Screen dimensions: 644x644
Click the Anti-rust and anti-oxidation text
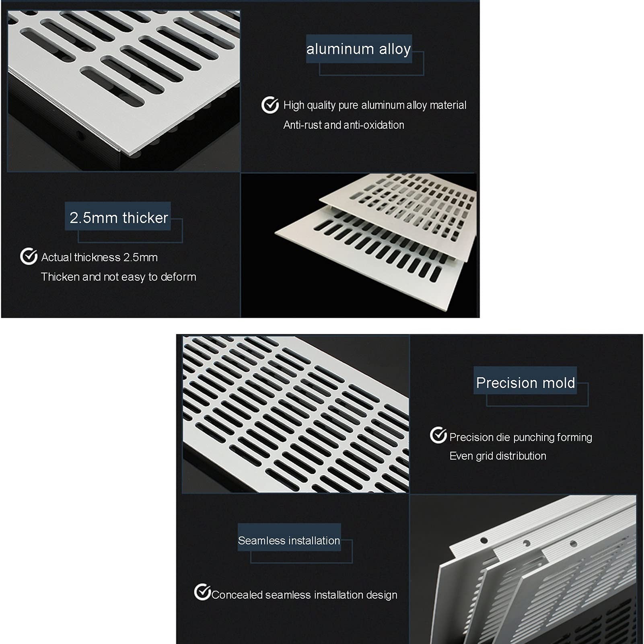tap(344, 125)
